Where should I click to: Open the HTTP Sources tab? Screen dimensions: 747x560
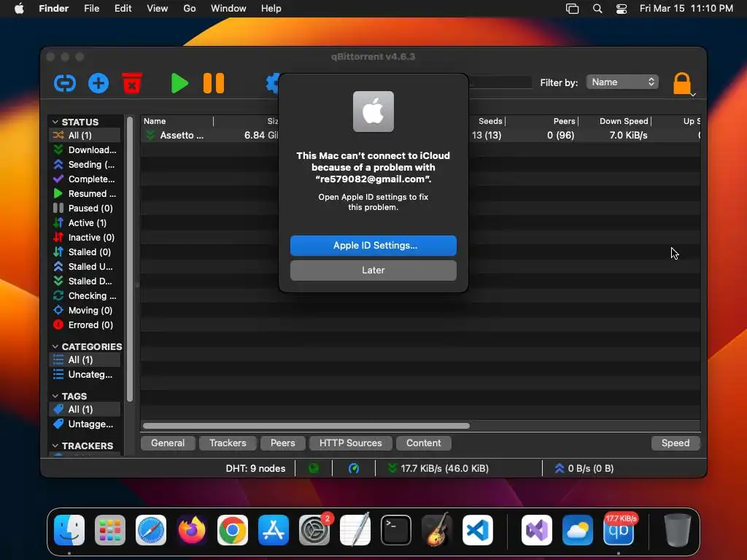351,443
